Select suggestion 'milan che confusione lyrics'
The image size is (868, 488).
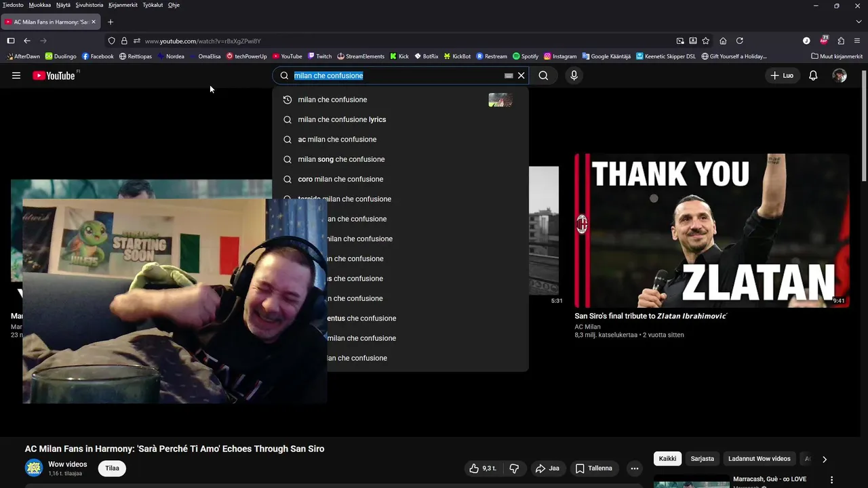pos(400,119)
